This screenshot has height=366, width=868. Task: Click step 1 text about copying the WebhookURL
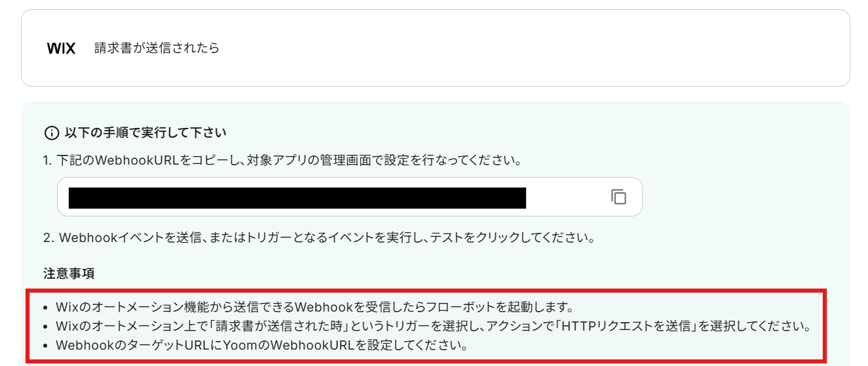pyautogui.click(x=283, y=161)
